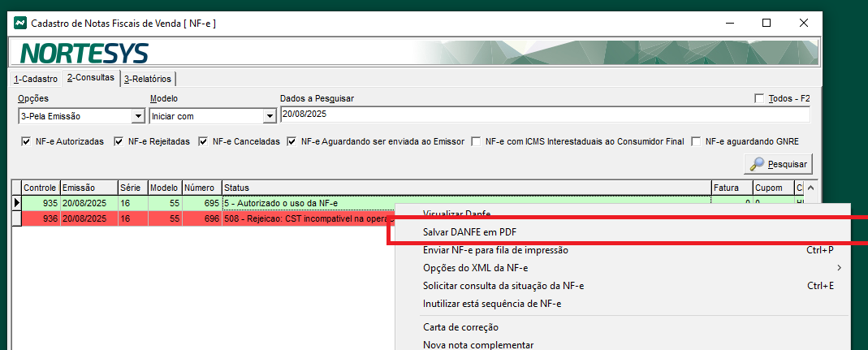Image resolution: width=868 pixels, height=350 pixels.
Task: Toggle the NF-e Canceladas checkbox
Action: 203,141
